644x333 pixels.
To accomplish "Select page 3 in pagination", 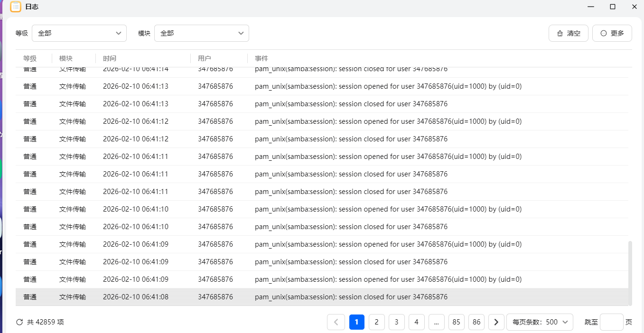I will (x=396, y=322).
